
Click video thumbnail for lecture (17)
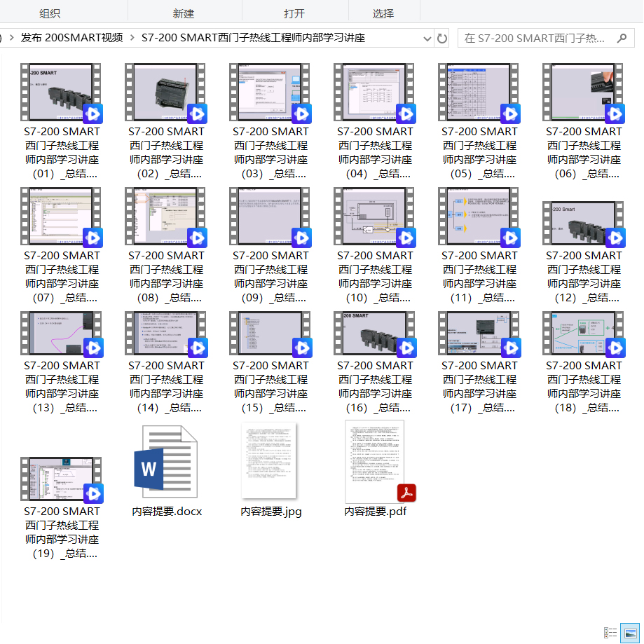point(479,334)
